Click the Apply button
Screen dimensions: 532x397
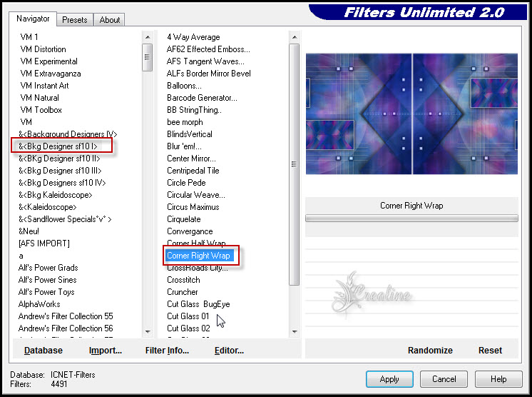389,379
